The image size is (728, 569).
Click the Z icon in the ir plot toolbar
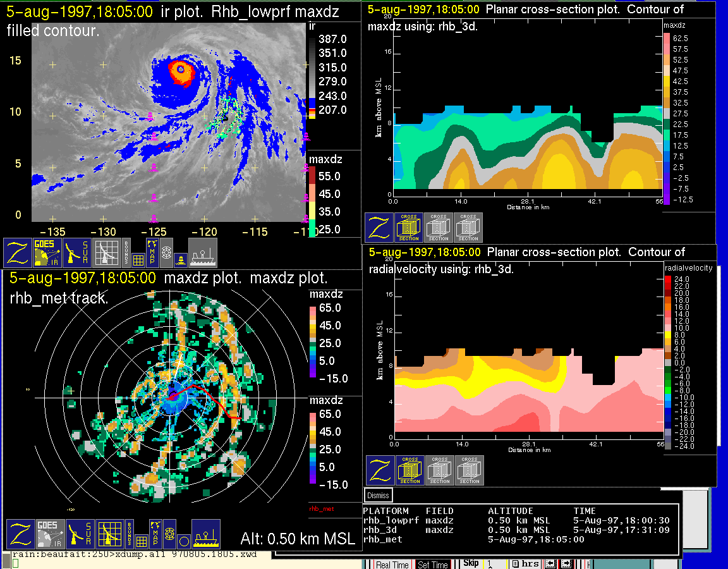[18, 253]
